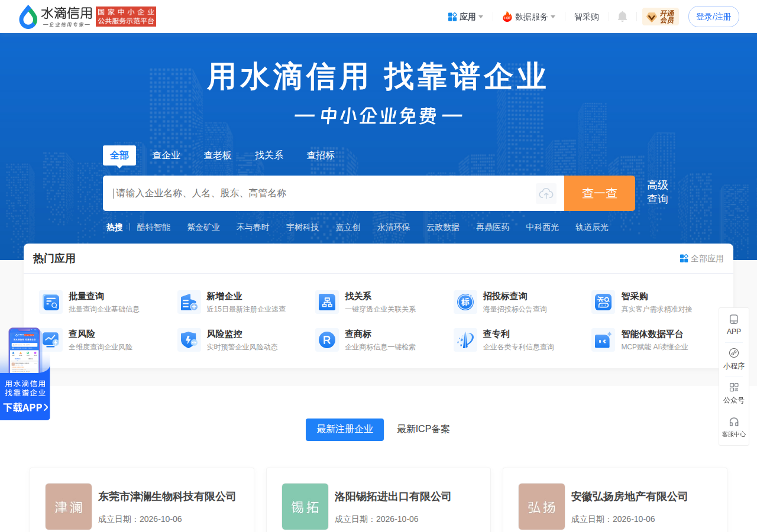The height and width of the screenshot is (532, 757).
Task: Open 批量查询 app icon
Action: [51, 302]
